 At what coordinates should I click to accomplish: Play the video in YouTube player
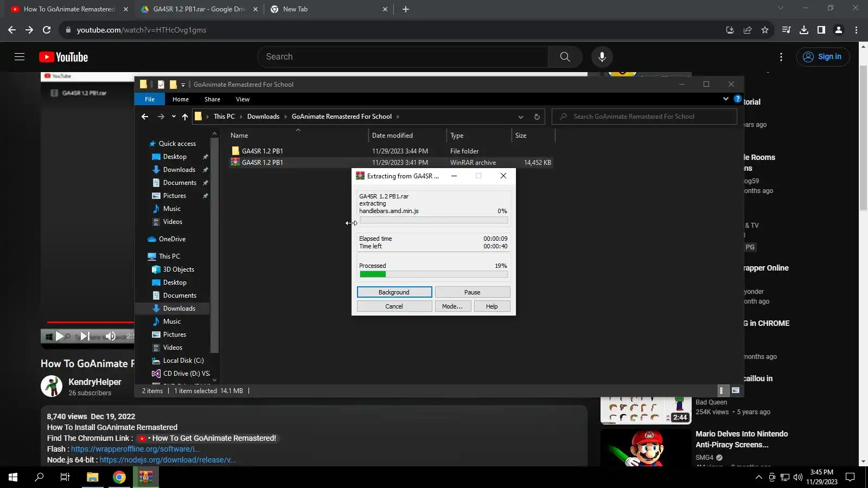tap(60, 336)
